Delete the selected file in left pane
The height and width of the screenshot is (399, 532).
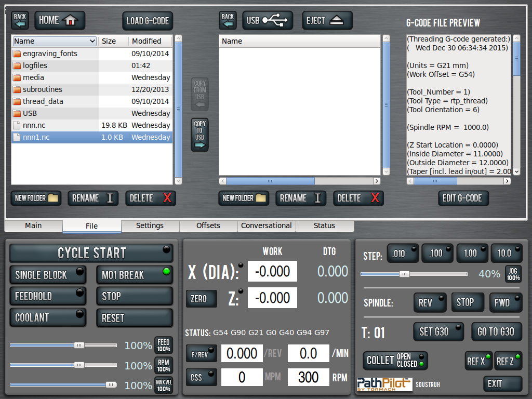(150, 198)
